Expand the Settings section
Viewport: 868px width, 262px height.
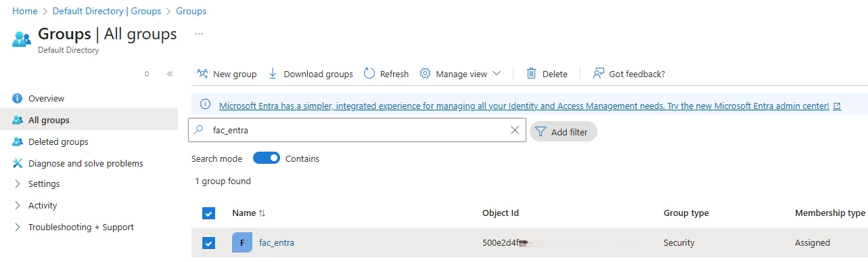tap(18, 184)
